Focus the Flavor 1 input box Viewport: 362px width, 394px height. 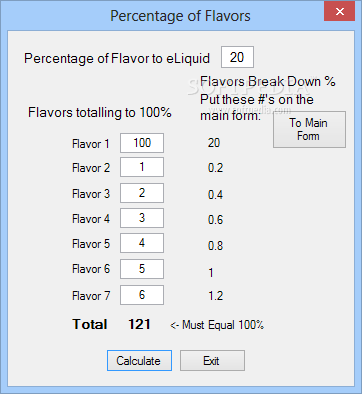click(x=142, y=143)
